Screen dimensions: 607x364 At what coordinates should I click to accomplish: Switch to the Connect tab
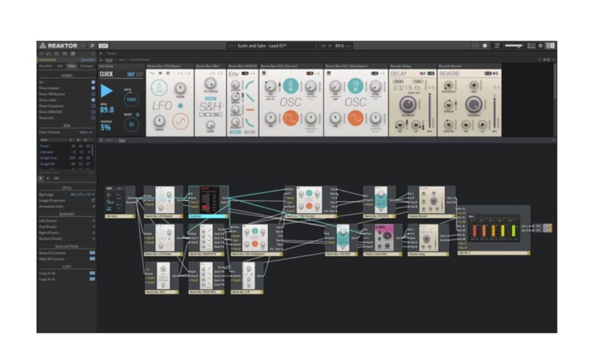click(x=87, y=66)
